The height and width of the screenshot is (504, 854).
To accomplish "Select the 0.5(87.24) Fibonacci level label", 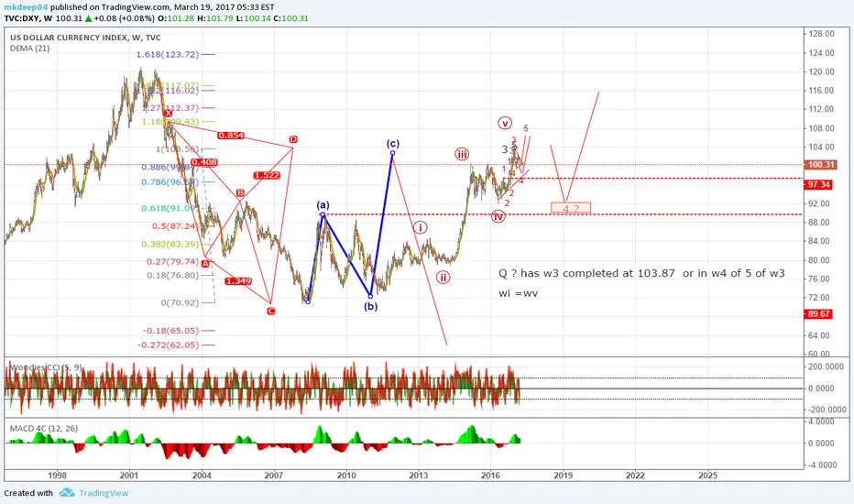I will 174,226.
